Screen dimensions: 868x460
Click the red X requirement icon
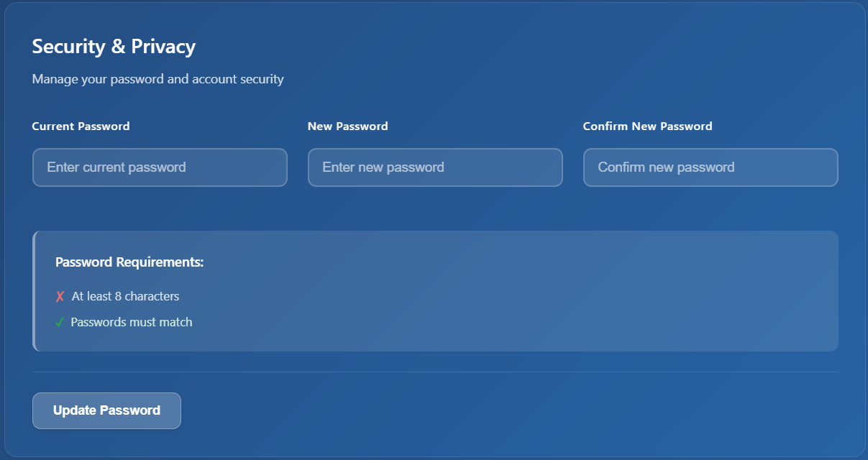click(60, 295)
